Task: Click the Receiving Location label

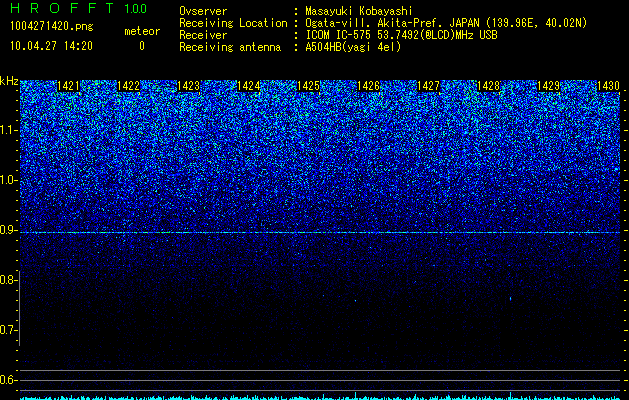Action: (x=233, y=23)
